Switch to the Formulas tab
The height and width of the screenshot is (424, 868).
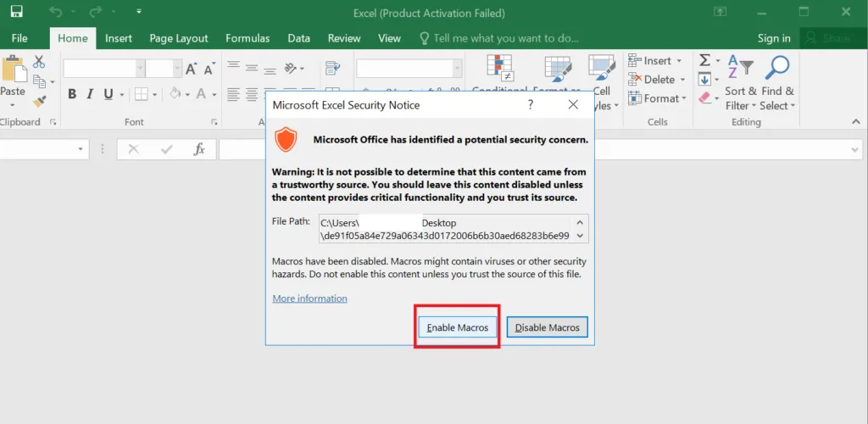tap(248, 38)
